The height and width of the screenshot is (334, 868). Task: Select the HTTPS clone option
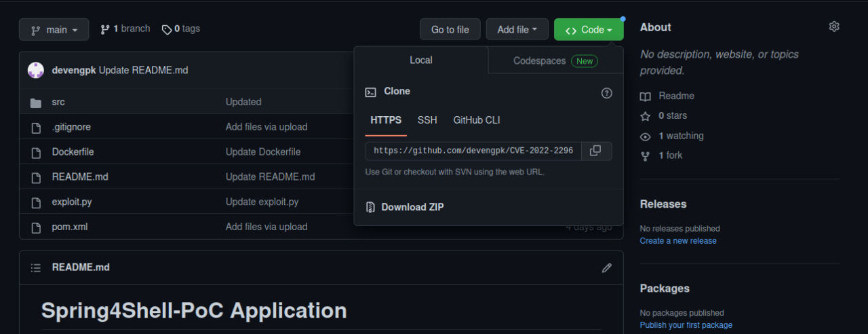(386, 120)
